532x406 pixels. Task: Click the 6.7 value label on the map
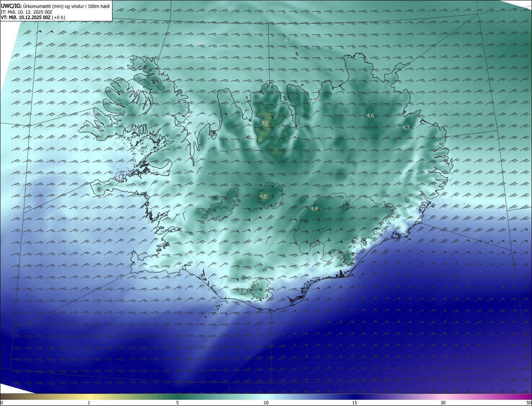coord(289,40)
